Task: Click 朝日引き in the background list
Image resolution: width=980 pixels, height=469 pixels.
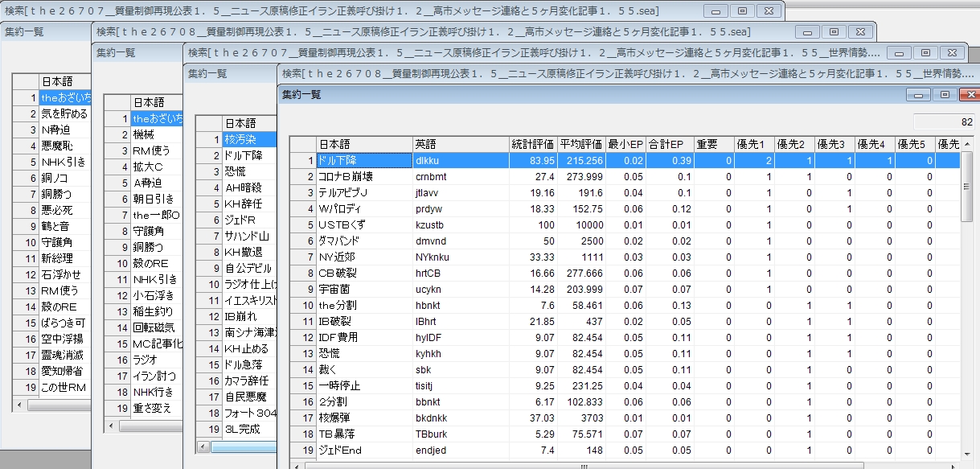Action: pos(157,199)
